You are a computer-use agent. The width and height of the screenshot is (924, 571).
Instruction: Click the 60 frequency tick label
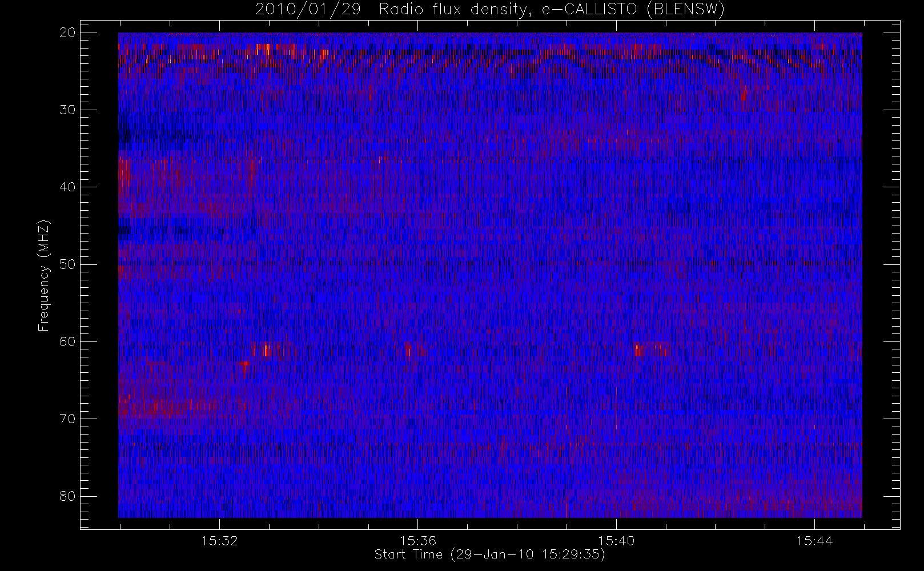pos(67,341)
